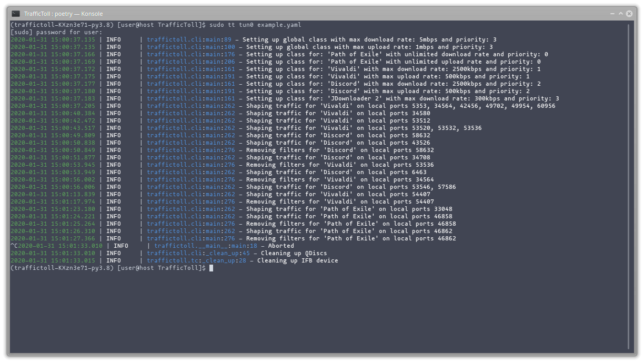Screen dimensions: 644x363
Task: Click shaping 'Path of Exile' ports 33048 line
Action: (x=231, y=209)
